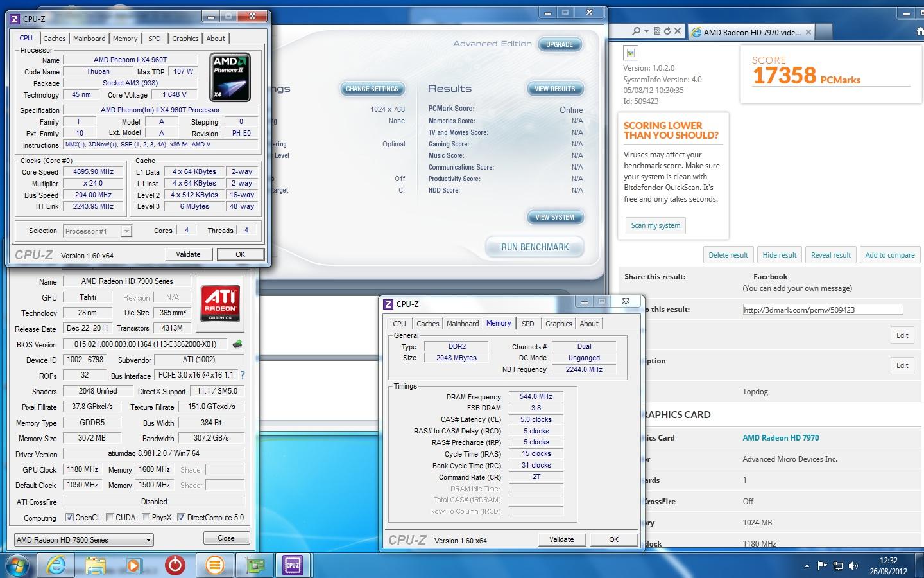Toggle the OpenCL checkbox in GPU-Z

point(69,518)
